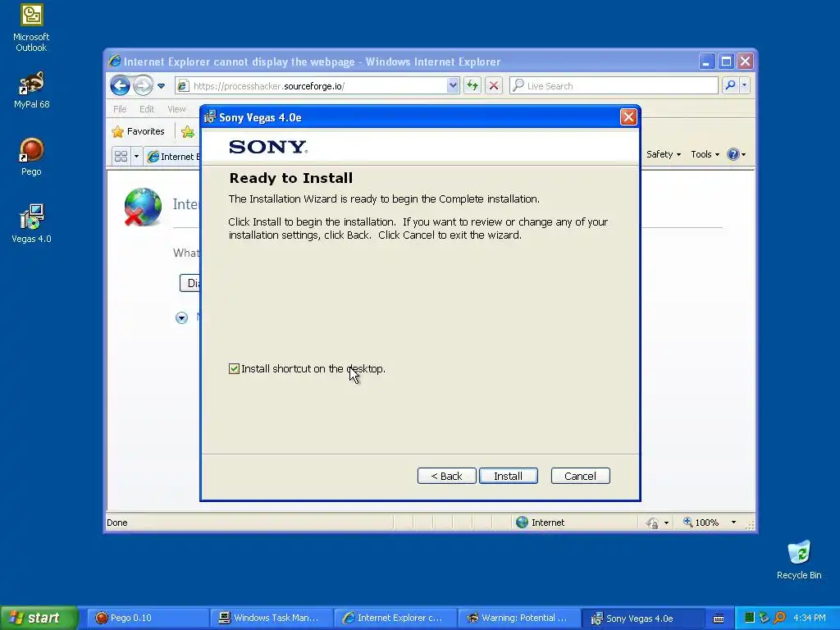Click the Quick Tabs grid icon
This screenshot has width=840, height=630.
(121, 157)
